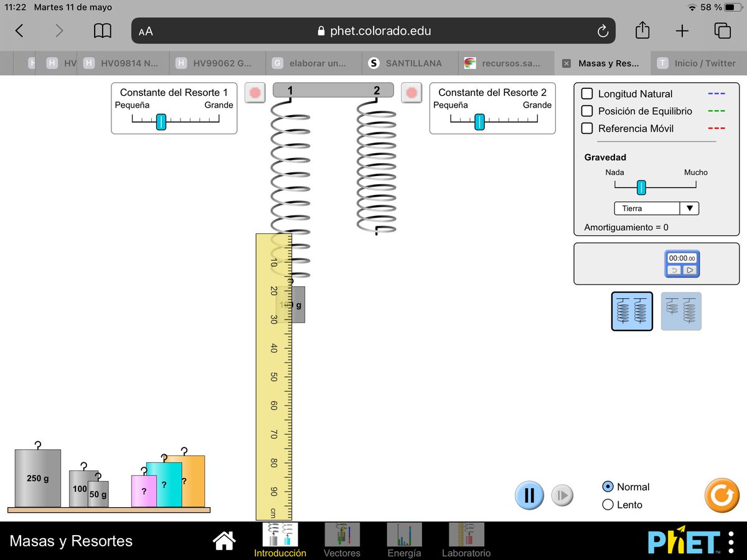Go to PhET home screen icon
The width and height of the screenshot is (747, 560).
pos(224,541)
